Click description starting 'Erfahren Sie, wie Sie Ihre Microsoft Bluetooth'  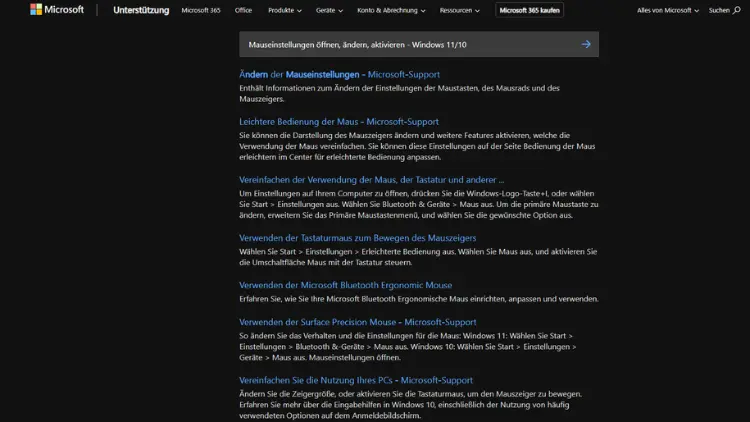point(419,299)
